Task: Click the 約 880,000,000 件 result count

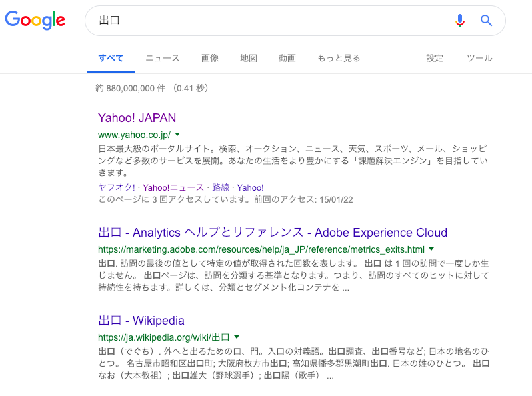Action: click(130, 88)
